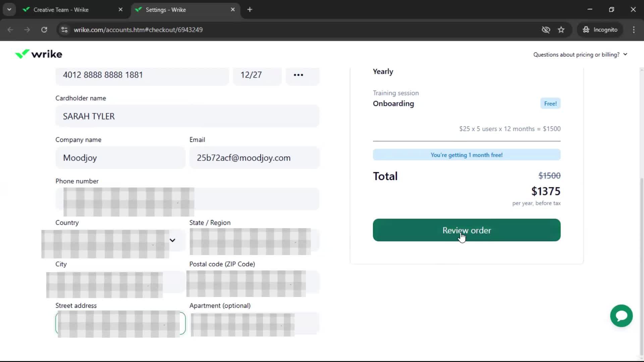The height and width of the screenshot is (362, 644).
Task: Open the live chat bubble
Action: pos(621,316)
